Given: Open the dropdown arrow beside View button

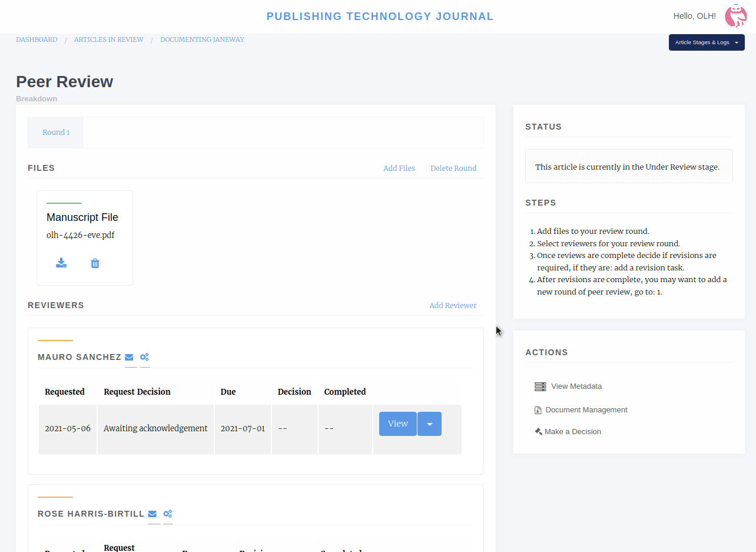Looking at the screenshot, I should tap(429, 424).
